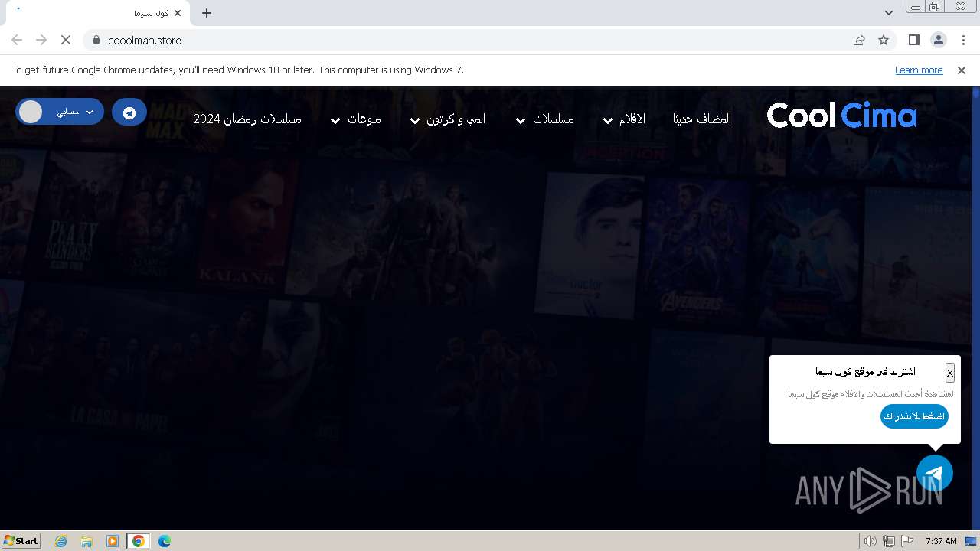Bookmark this page with star icon
The image size is (980, 551).
point(884,40)
